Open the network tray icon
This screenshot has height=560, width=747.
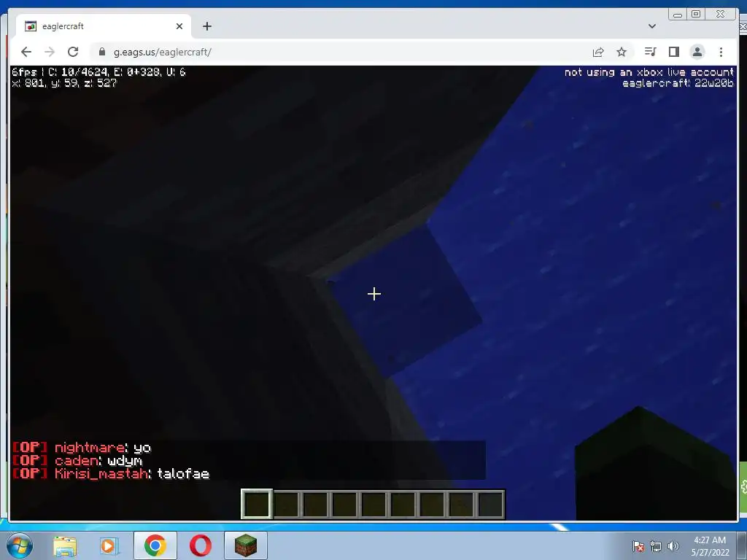[656, 546]
